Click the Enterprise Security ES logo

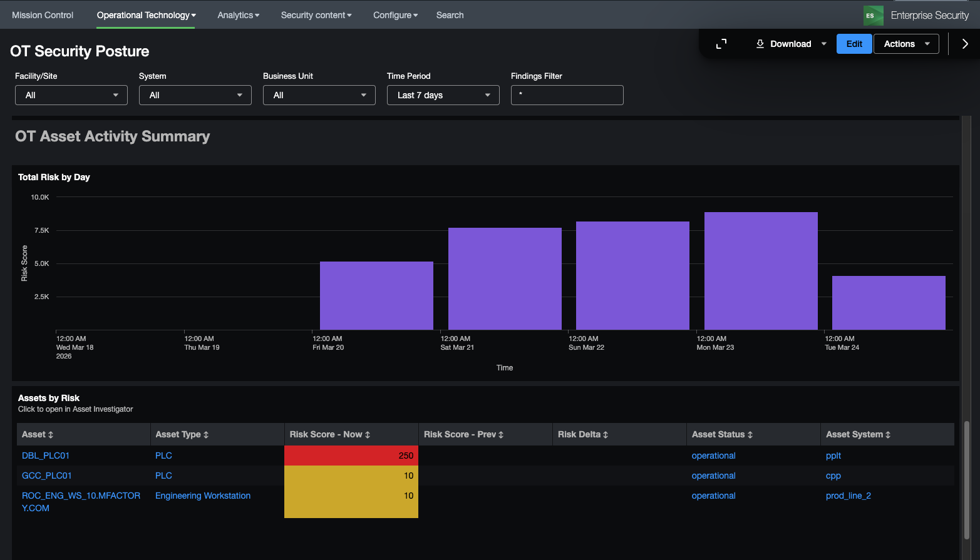pos(872,16)
